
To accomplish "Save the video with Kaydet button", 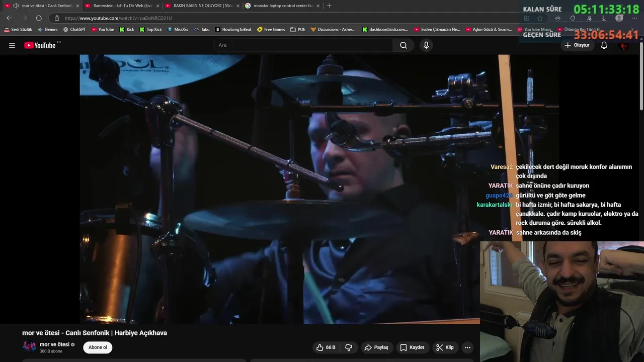I will (x=412, y=347).
